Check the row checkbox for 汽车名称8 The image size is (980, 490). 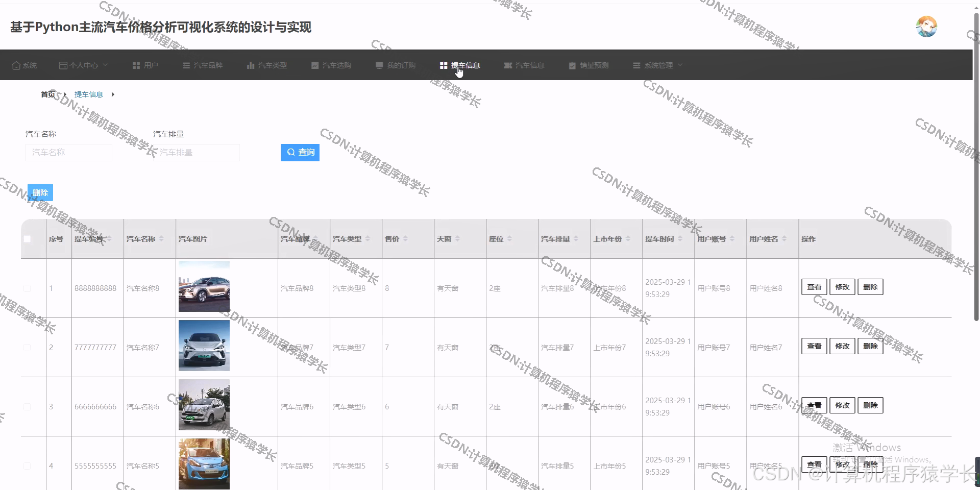pyautogui.click(x=27, y=288)
